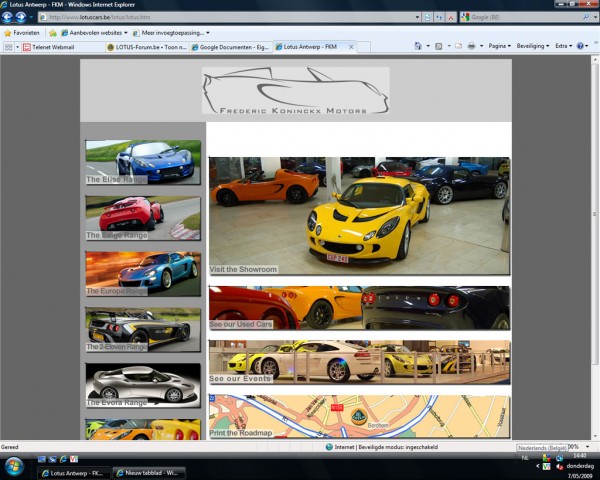Switch to Lotus Antwerp taskbar button
600x480 pixels.
(x=73, y=473)
